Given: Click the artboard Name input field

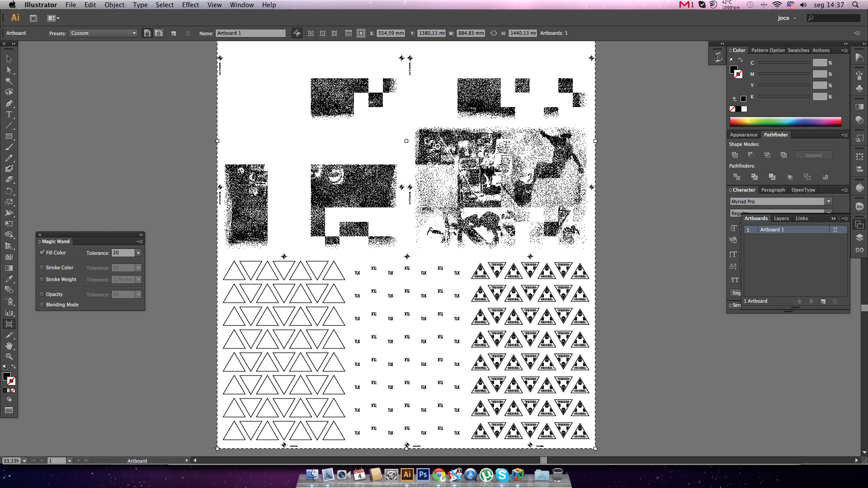Looking at the screenshot, I should 250,33.
